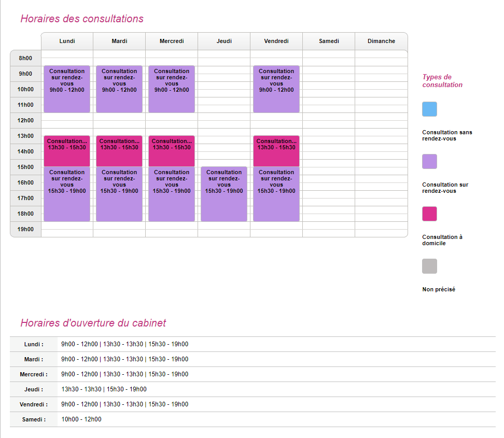Open Mercredi 15h30 - 19h00 consultation block
504x438 pixels.
click(x=172, y=194)
